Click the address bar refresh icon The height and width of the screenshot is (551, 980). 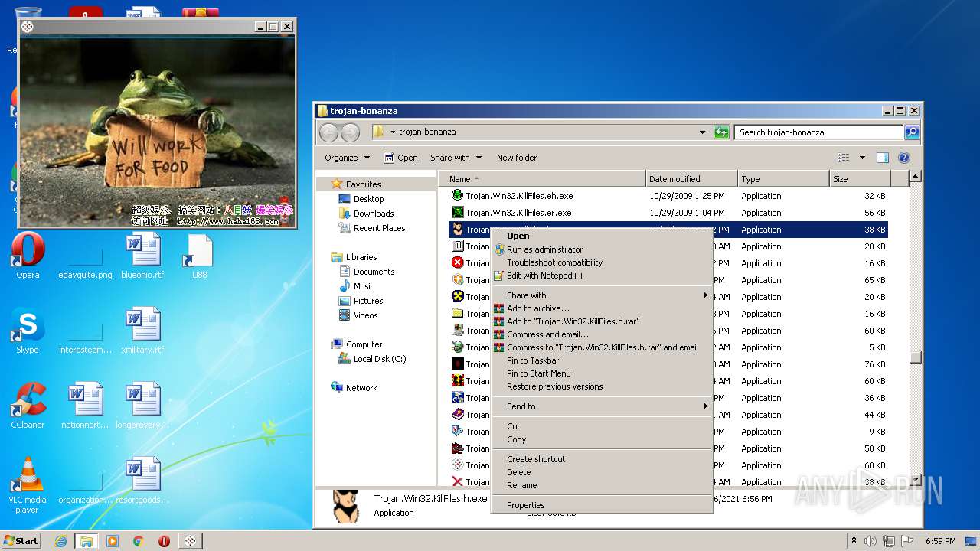(x=720, y=132)
